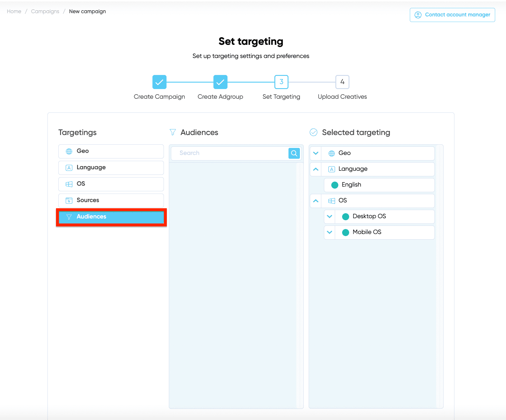This screenshot has height=420, width=506.
Task: Collapse the OS group in Selected targeting
Action: (x=316, y=201)
